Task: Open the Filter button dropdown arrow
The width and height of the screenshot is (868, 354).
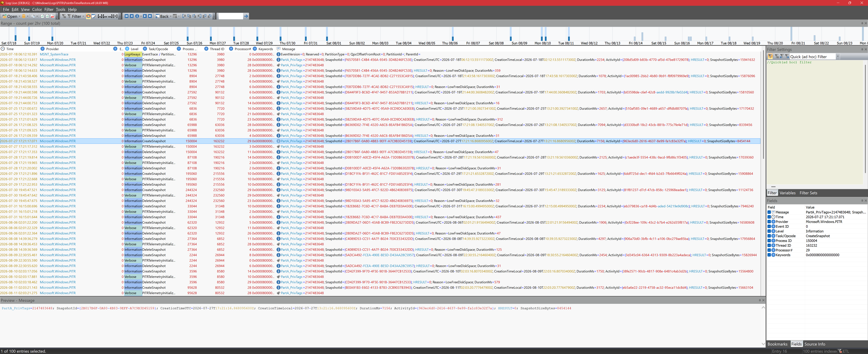Action: tap(83, 16)
